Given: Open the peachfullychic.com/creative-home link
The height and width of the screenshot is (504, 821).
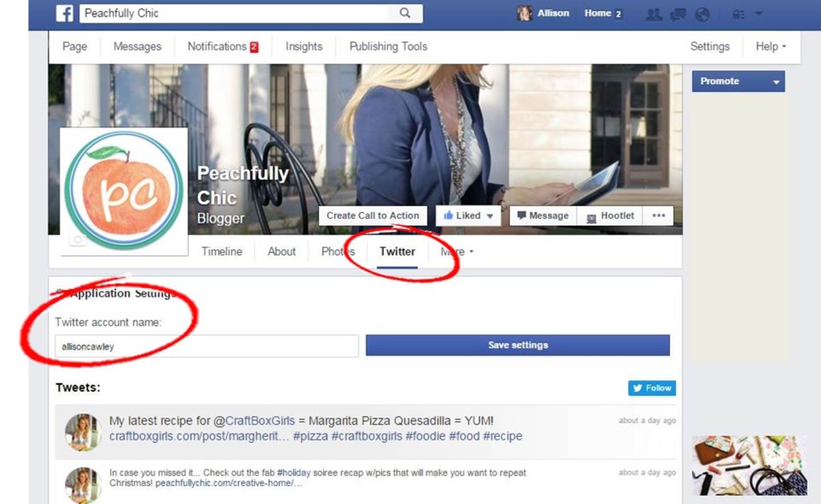Looking at the screenshot, I should [x=229, y=482].
